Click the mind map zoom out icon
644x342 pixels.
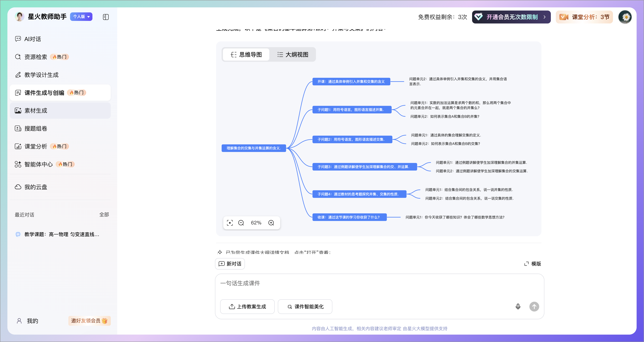(241, 223)
